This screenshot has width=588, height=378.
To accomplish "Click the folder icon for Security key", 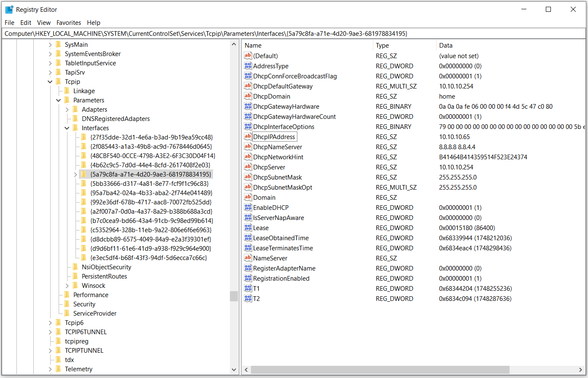I will 67,304.
